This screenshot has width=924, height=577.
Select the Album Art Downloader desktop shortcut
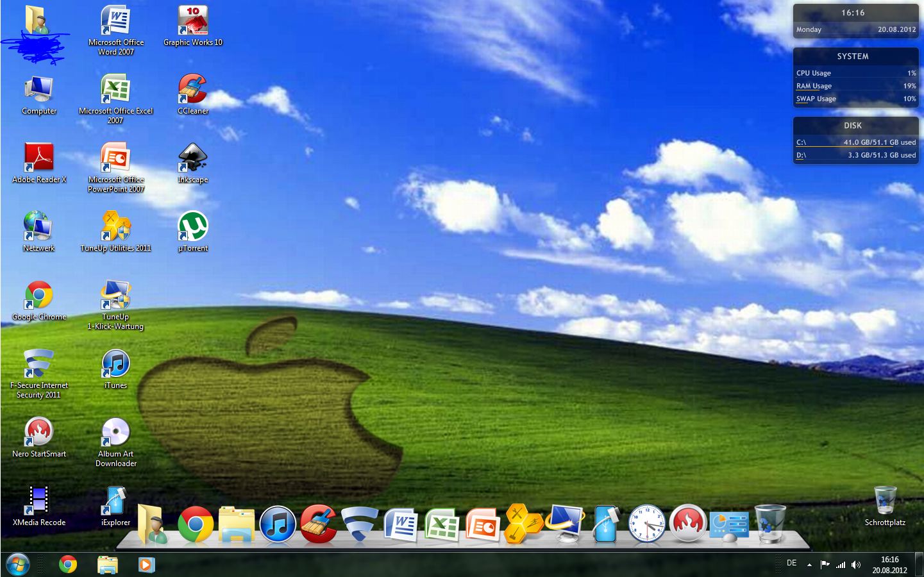pos(116,442)
